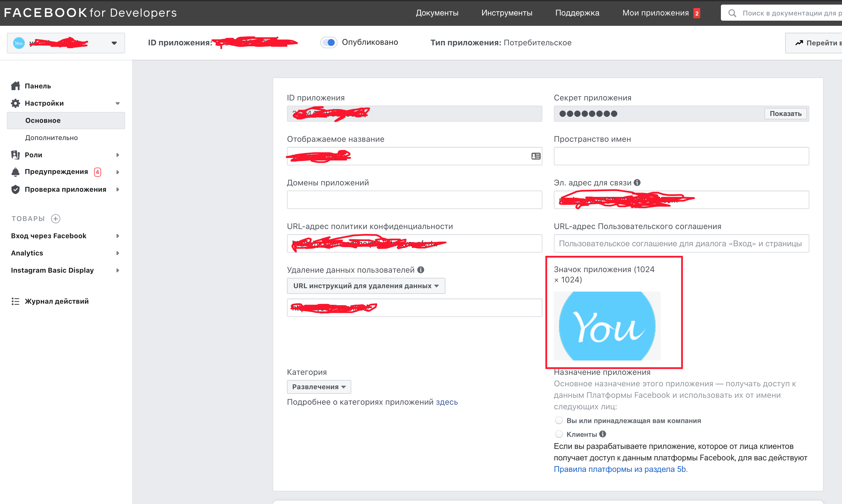This screenshot has width=842, height=504.
Task: Open the data deletion URL type dropdown
Action: click(x=366, y=286)
